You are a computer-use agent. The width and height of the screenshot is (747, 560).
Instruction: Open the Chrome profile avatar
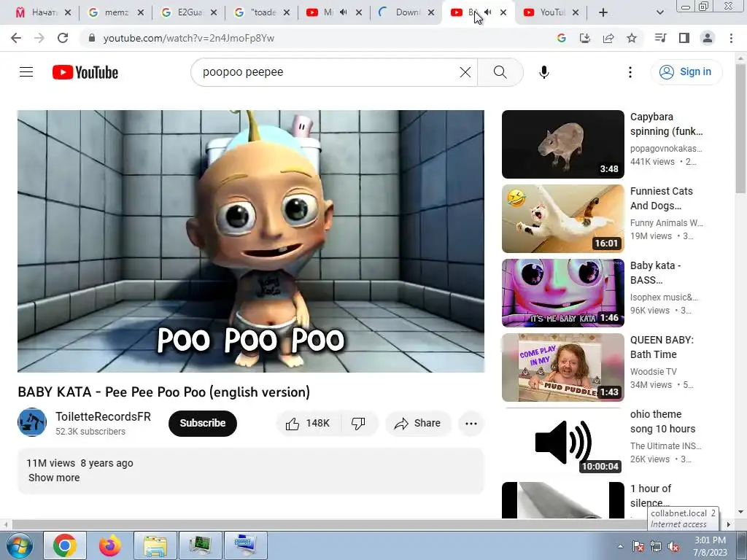click(708, 38)
